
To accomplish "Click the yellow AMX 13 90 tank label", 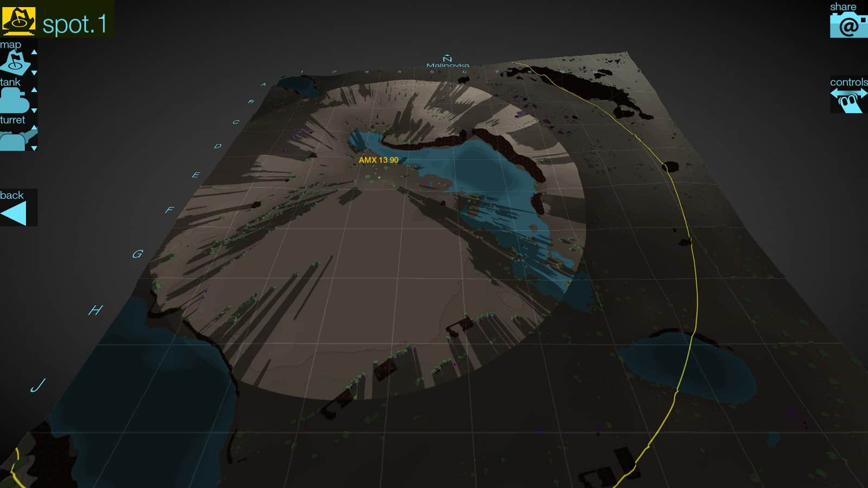I will tap(378, 160).
